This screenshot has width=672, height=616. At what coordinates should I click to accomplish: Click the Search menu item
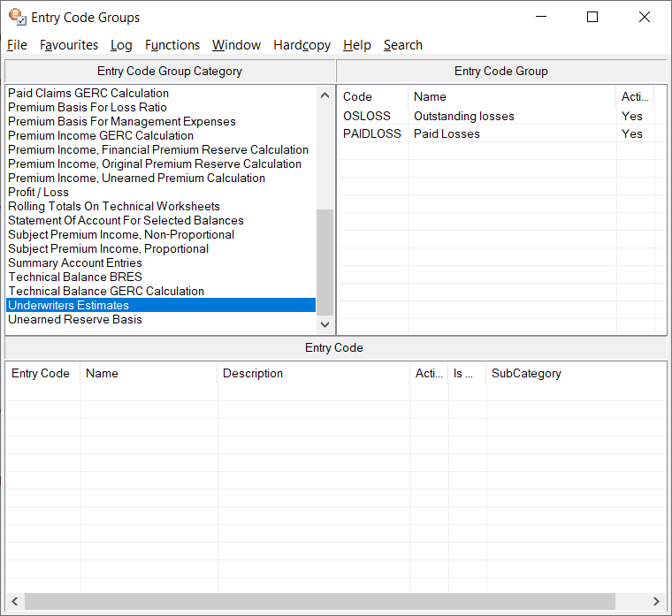coord(402,45)
